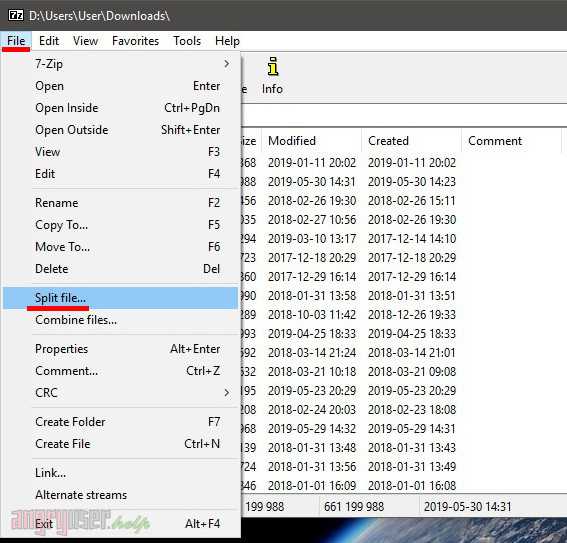The image size is (567, 543).
Task: Choose Comment... menu entry
Action: pyautogui.click(x=121, y=371)
